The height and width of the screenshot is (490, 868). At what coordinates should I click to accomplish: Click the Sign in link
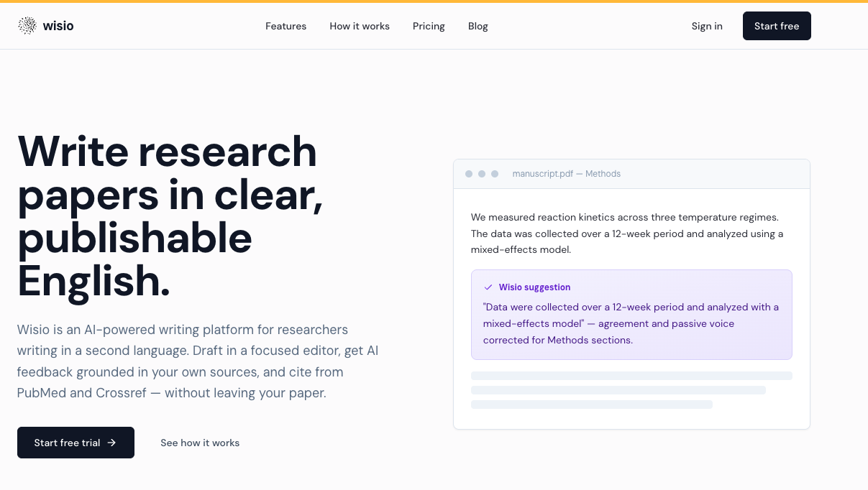[x=707, y=26]
